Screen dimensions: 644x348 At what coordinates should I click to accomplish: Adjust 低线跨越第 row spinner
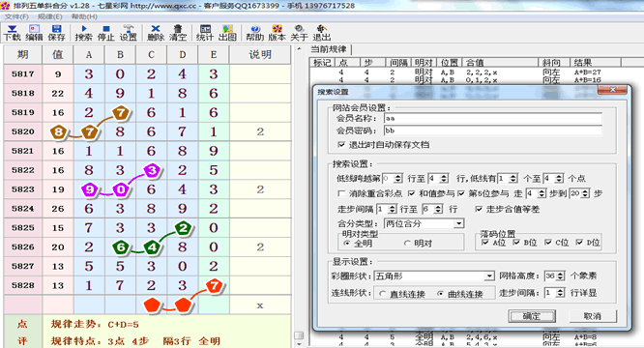point(398,179)
